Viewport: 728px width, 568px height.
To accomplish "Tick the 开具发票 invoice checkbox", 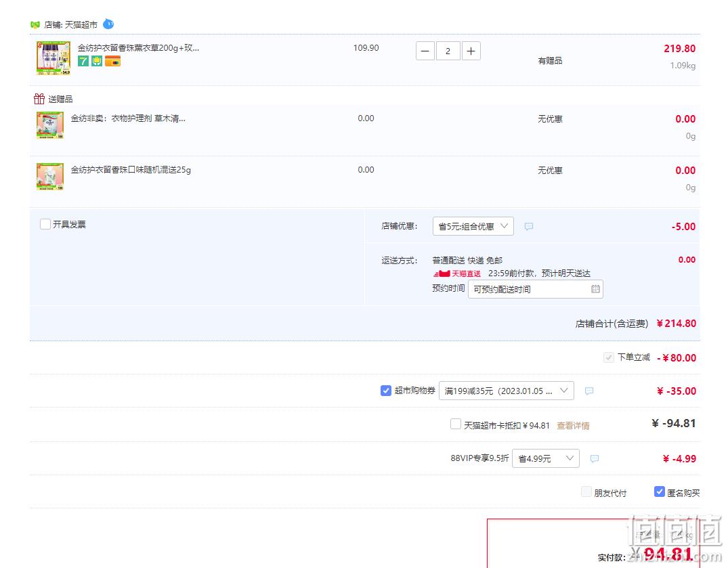I will (x=45, y=225).
